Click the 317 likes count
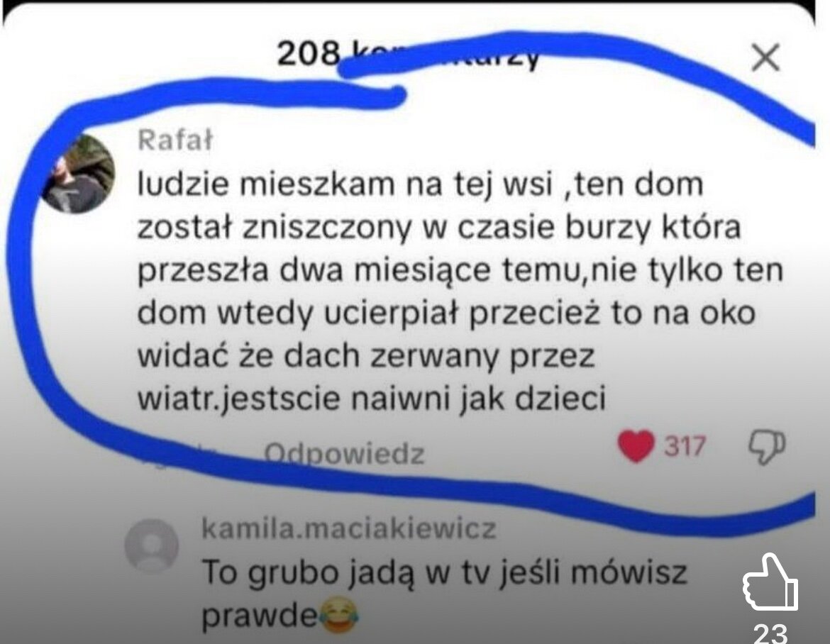 click(685, 446)
